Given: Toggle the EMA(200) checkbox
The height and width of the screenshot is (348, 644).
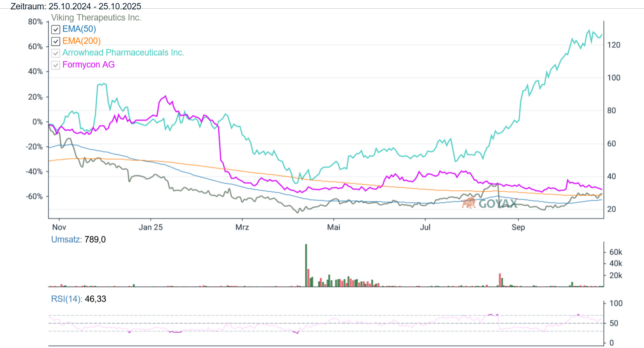Looking at the screenshot, I should (x=56, y=41).
